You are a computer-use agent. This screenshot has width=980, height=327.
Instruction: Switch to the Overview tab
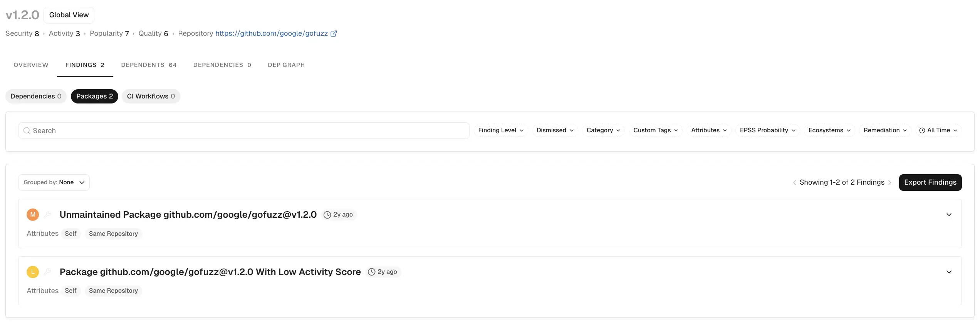tap(31, 65)
